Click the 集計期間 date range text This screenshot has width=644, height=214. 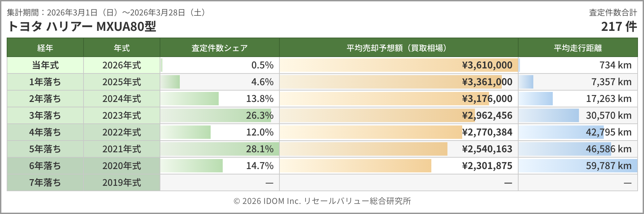coord(106,13)
